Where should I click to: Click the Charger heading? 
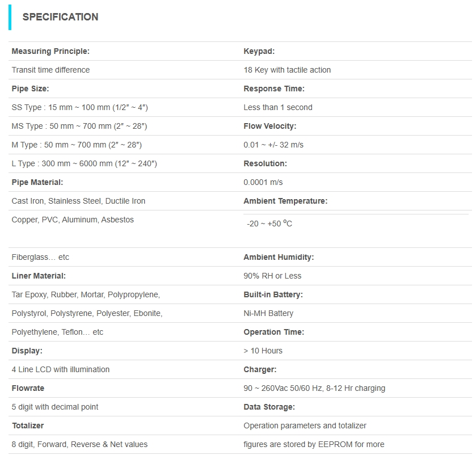[260, 369]
